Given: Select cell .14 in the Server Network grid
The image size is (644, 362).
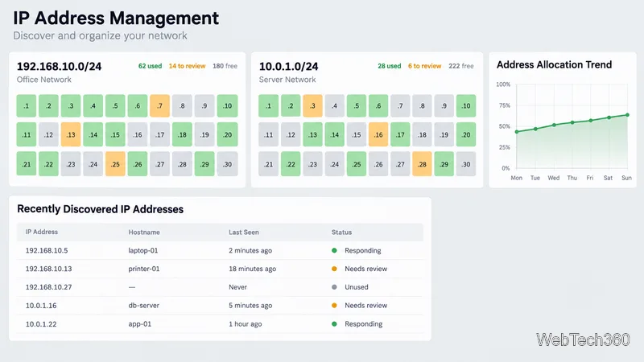Looking at the screenshot, I should tap(334, 134).
